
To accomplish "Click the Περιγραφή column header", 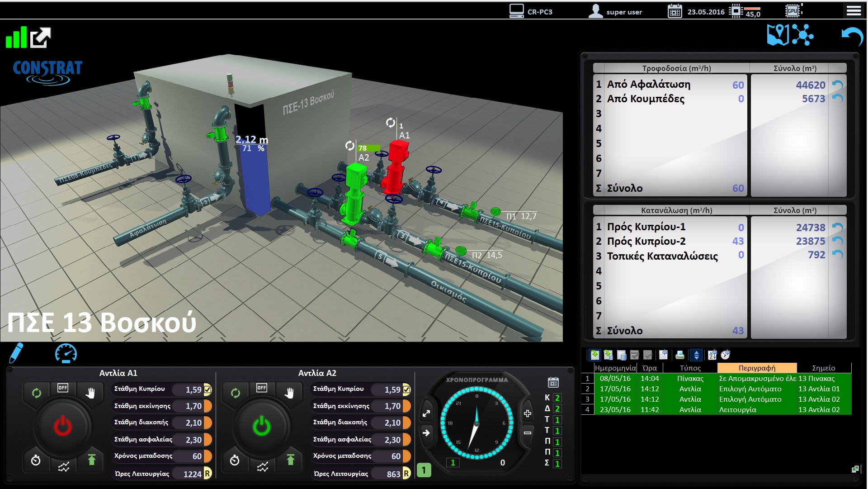I will [757, 368].
